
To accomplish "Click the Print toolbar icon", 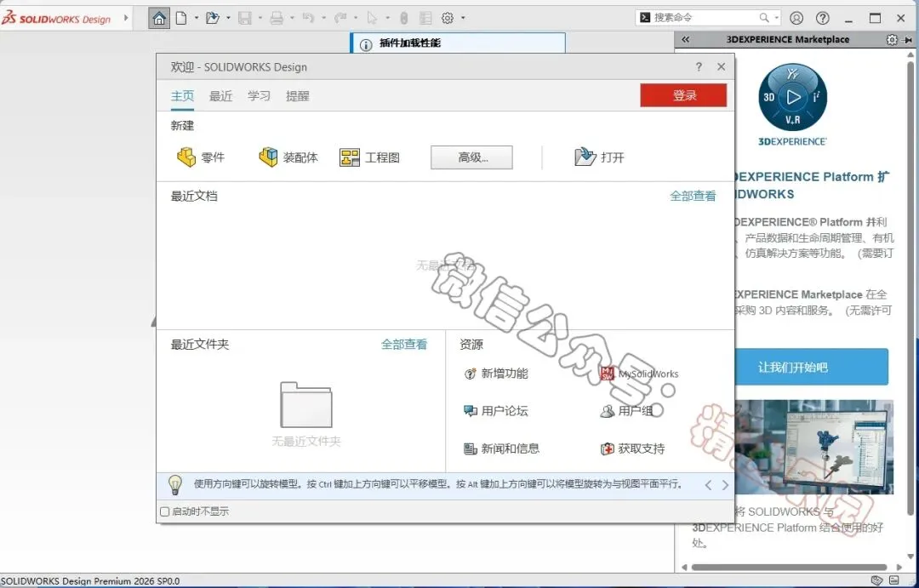I will (x=277, y=18).
